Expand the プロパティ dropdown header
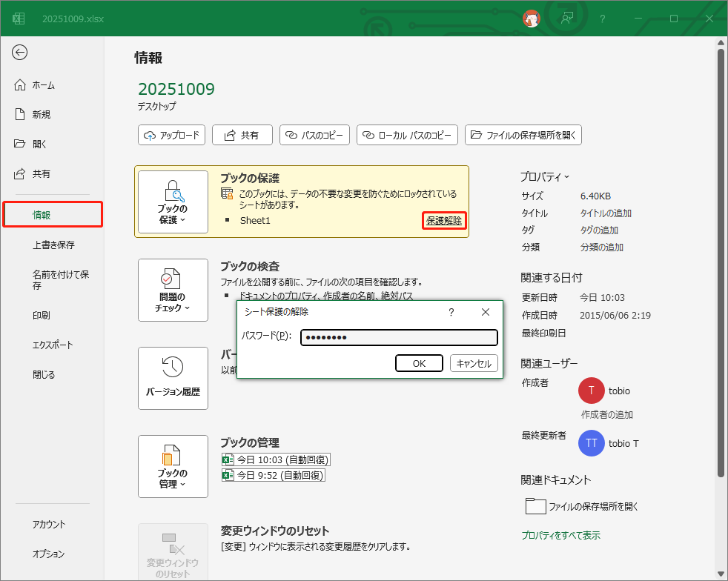The width and height of the screenshot is (728, 581). point(545,176)
